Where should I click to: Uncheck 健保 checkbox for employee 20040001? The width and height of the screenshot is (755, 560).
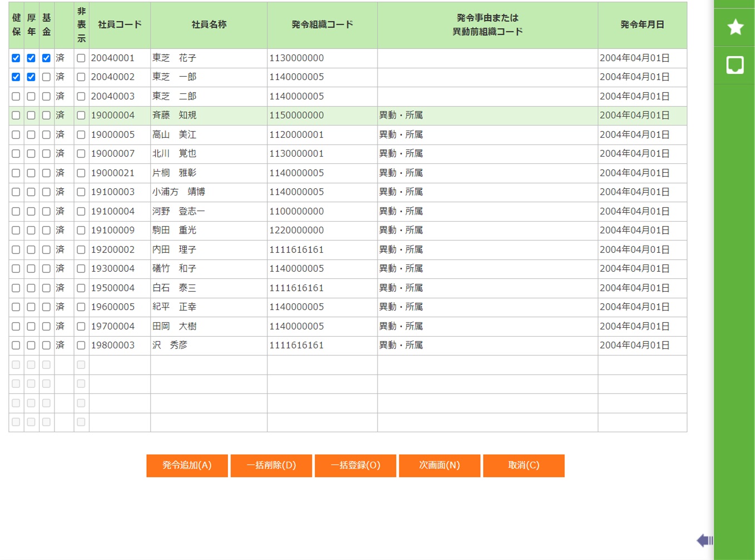pos(16,58)
